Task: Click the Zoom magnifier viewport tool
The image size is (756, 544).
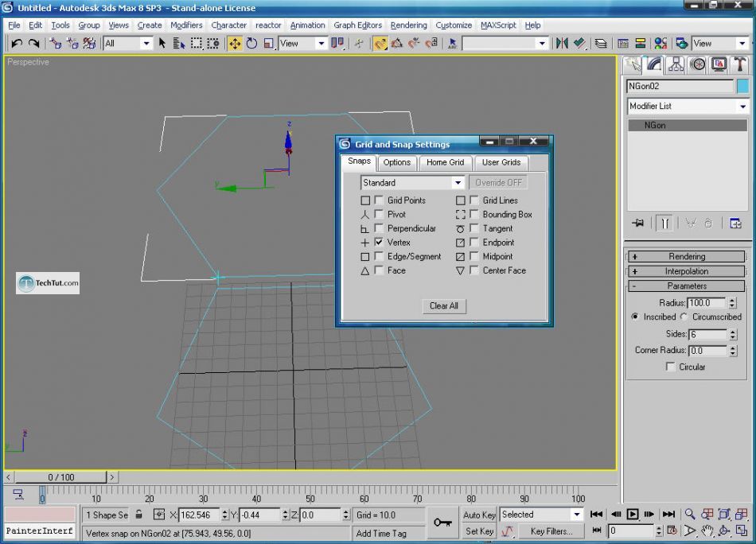Action: click(690, 515)
